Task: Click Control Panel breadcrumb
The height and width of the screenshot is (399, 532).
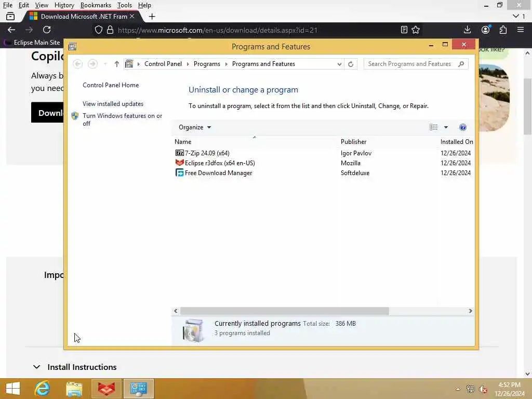Action: click(x=163, y=64)
